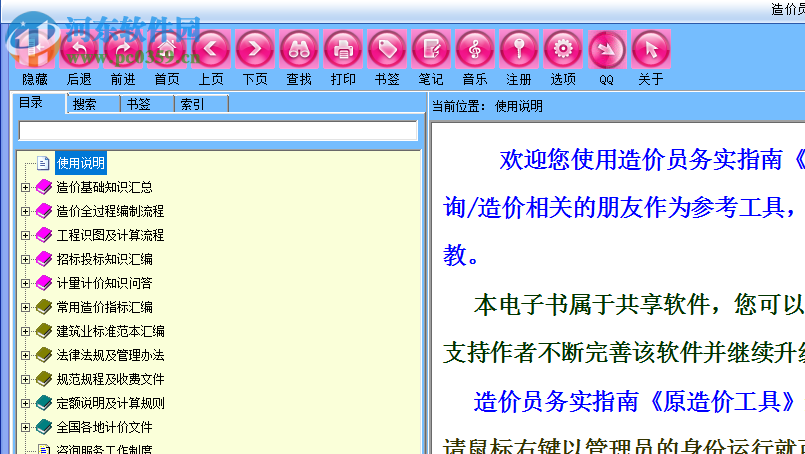Expand the 造价全过程编制流程 node
The width and height of the screenshot is (805, 454).
point(25,212)
